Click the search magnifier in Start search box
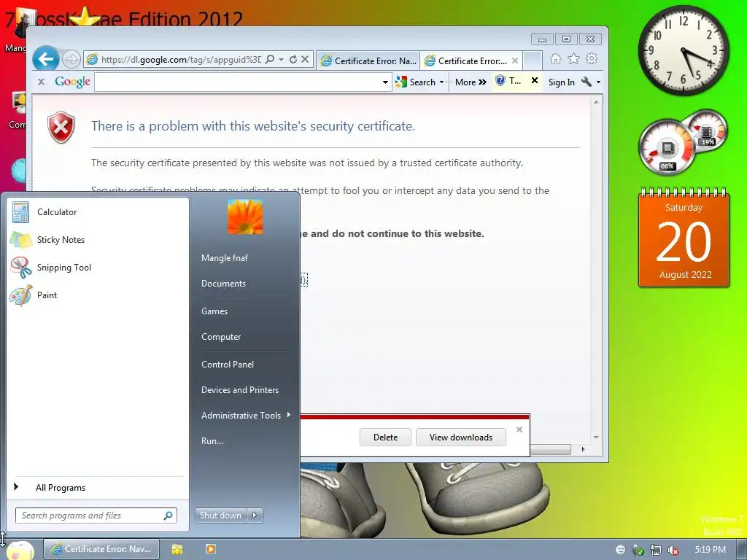Image resolution: width=747 pixels, height=560 pixels. (169, 516)
